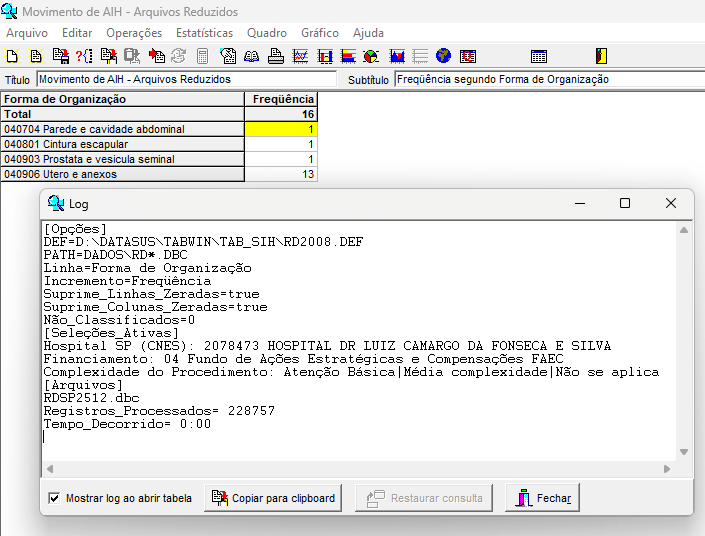Toggle Mostrar log ao abrir tabela checkbox

point(54,498)
